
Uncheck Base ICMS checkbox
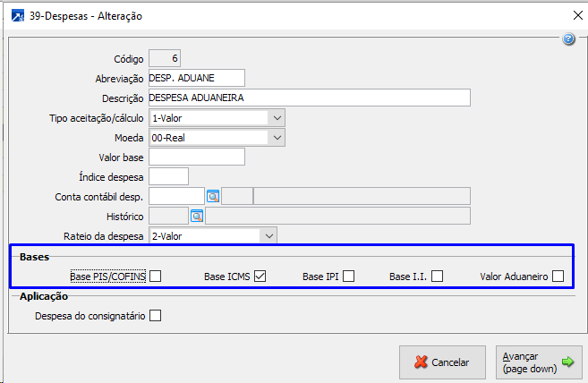point(260,277)
